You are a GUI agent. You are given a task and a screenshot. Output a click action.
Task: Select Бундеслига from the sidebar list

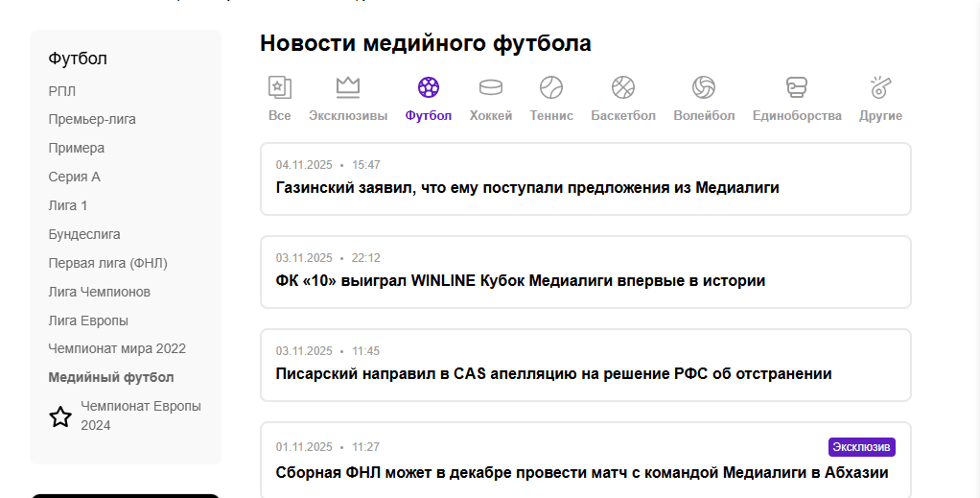point(84,234)
